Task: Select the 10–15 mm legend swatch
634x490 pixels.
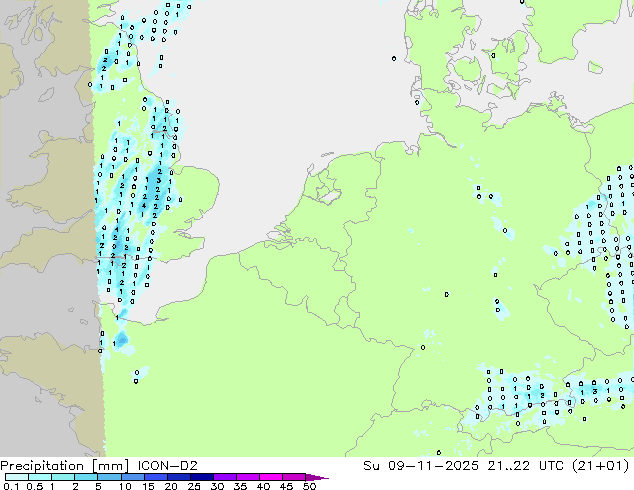Action: [x=132, y=477]
